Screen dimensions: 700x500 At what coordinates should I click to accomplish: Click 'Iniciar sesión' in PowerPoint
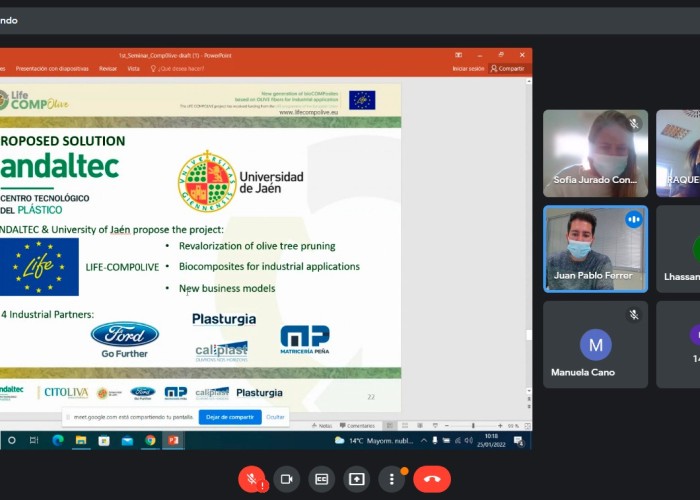click(468, 69)
